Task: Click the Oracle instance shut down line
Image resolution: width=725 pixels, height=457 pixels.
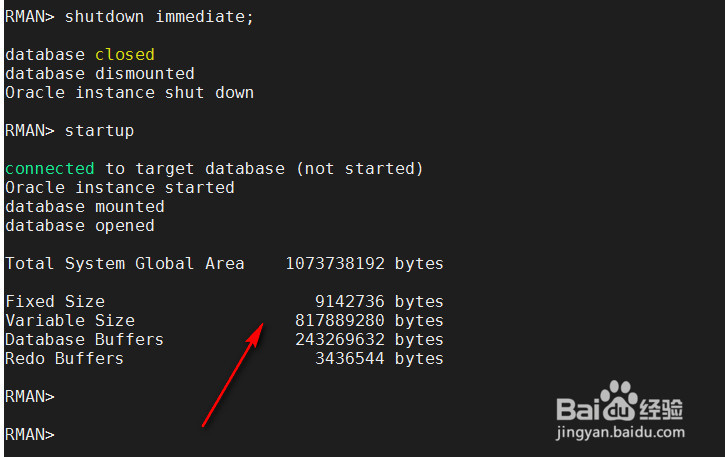Action: coord(129,93)
